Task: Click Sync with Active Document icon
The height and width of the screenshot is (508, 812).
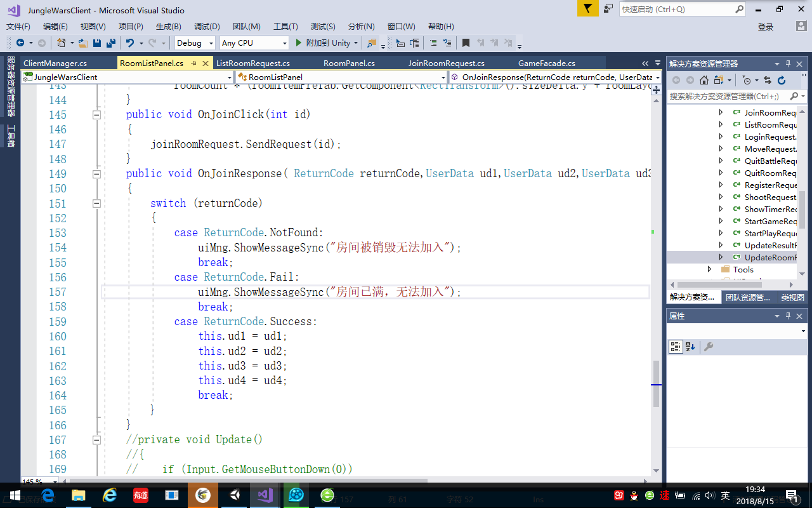Action: click(768, 80)
